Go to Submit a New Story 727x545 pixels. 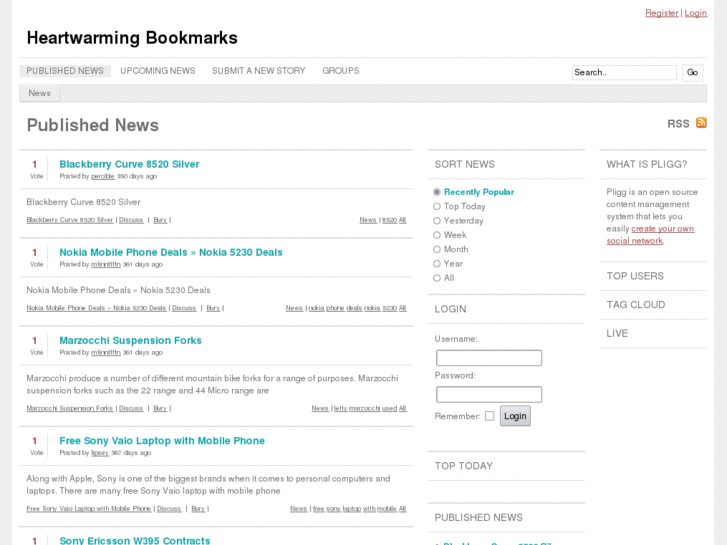coord(259,71)
